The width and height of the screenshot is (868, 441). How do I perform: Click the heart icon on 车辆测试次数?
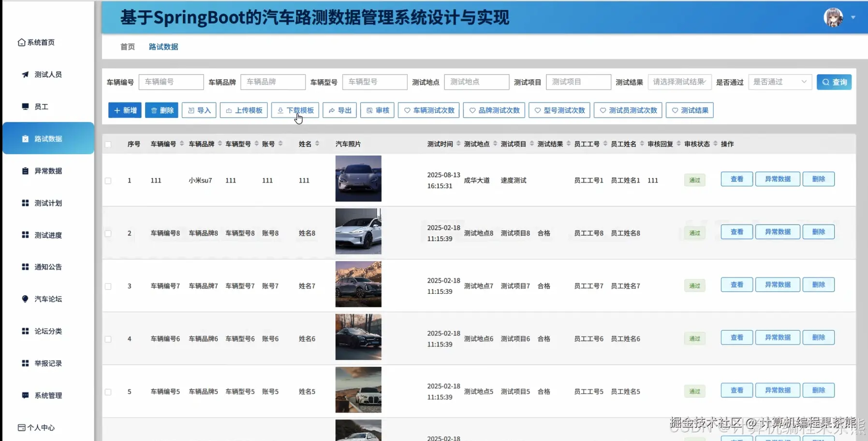click(407, 111)
